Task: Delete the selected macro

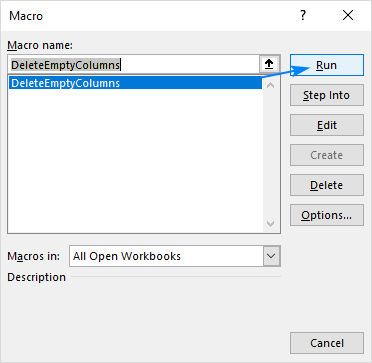Action: coord(327,185)
